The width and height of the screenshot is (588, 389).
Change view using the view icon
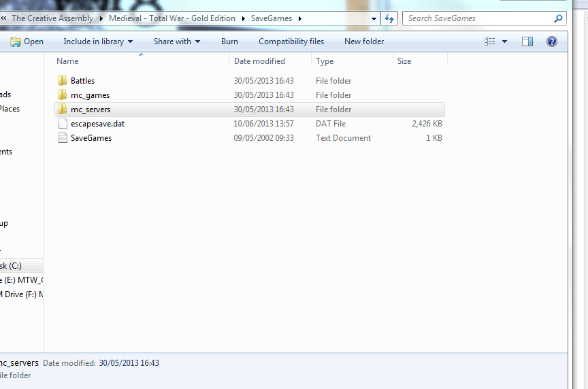point(490,41)
